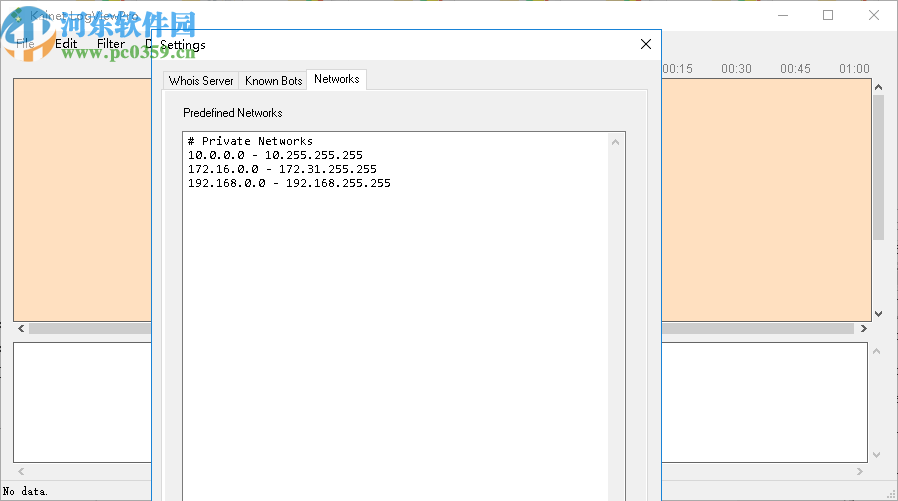The height and width of the screenshot is (501, 898).
Task: Click the networks text area scroll up arrow
Action: point(616,142)
